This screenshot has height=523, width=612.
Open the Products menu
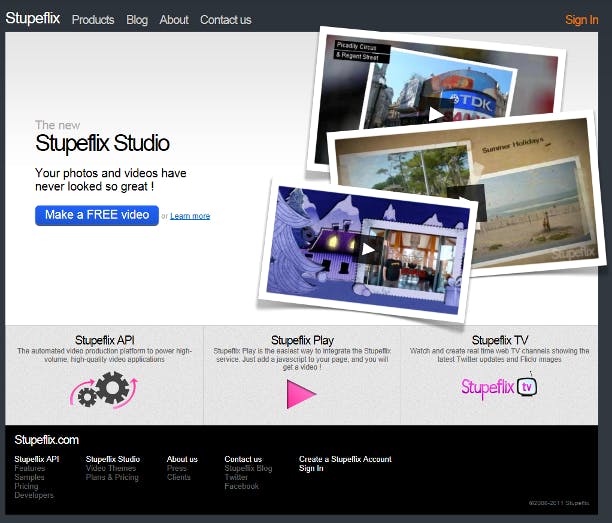point(93,20)
